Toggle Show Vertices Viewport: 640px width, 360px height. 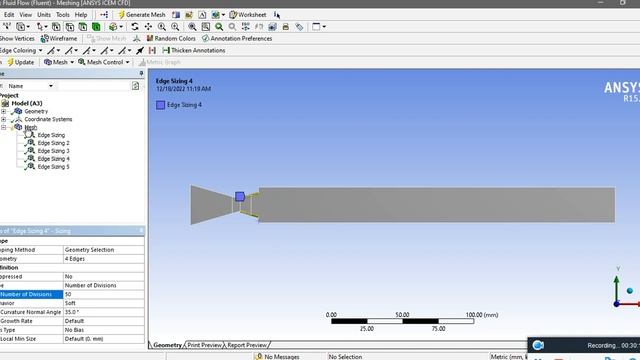click(x=16, y=38)
